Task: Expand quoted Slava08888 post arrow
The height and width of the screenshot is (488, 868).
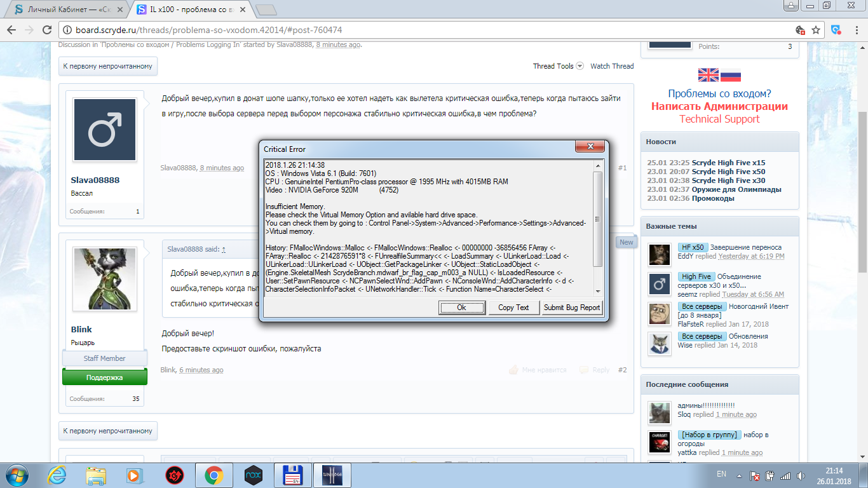Action: 224,250
